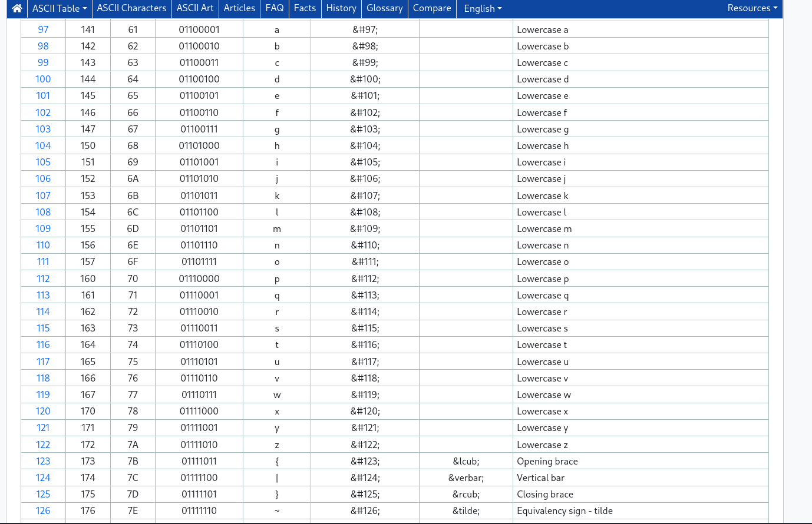Click the home icon in navbar

click(x=17, y=8)
